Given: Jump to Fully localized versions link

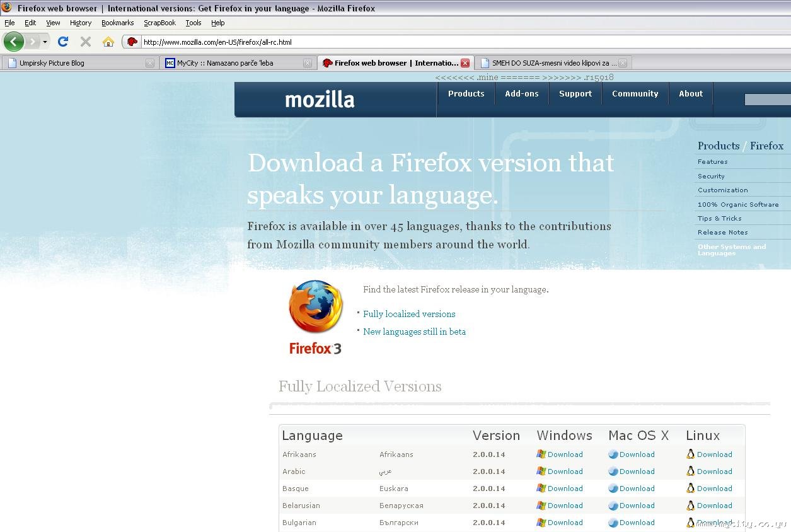Looking at the screenshot, I should [409, 314].
